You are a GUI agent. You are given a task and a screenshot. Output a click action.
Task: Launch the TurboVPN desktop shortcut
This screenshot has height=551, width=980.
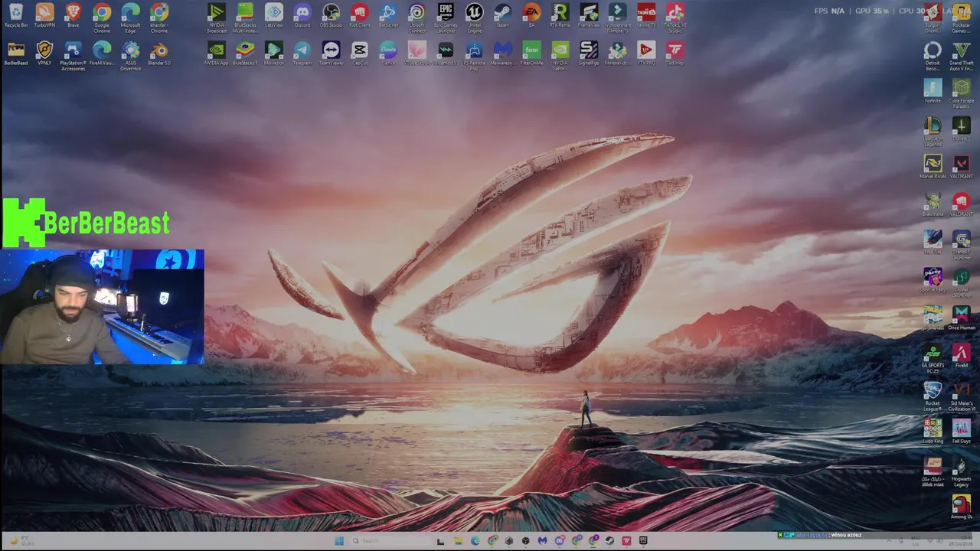(44, 15)
